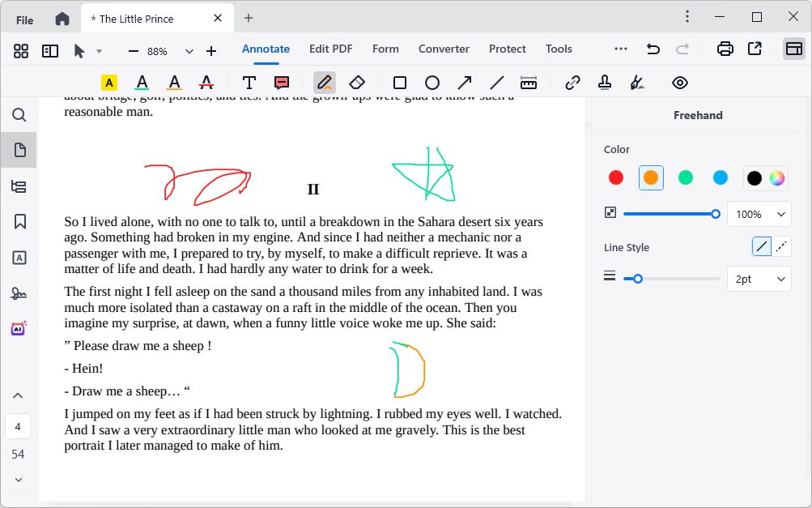Select the Highlight tool
The width and height of the screenshot is (812, 508).
click(108, 82)
